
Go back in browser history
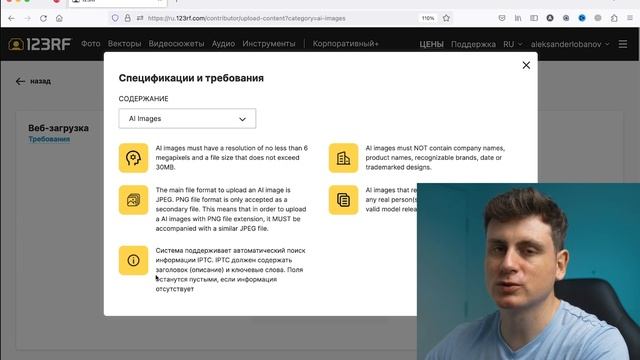coord(11,18)
